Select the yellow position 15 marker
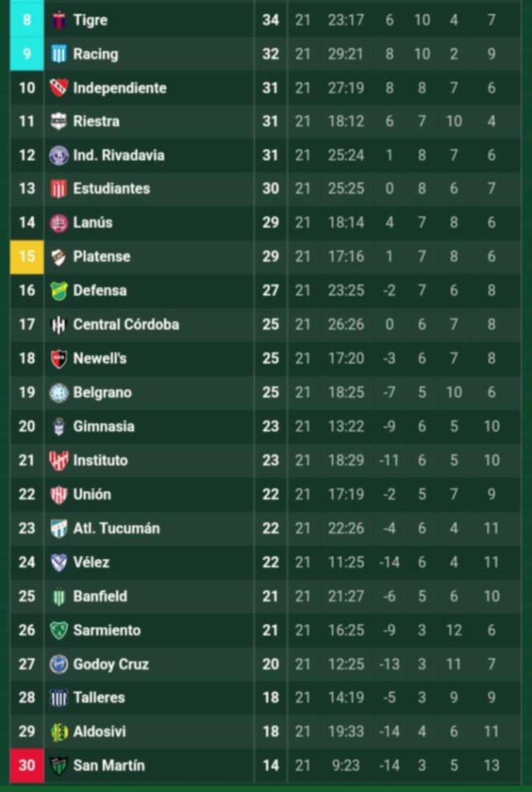This screenshot has width=532, height=792. tap(27, 257)
